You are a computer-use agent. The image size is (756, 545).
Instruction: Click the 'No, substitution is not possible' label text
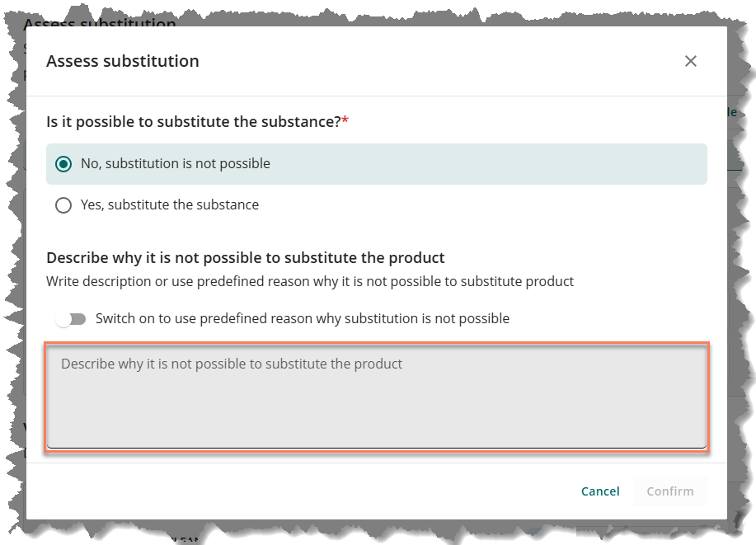tap(175, 164)
